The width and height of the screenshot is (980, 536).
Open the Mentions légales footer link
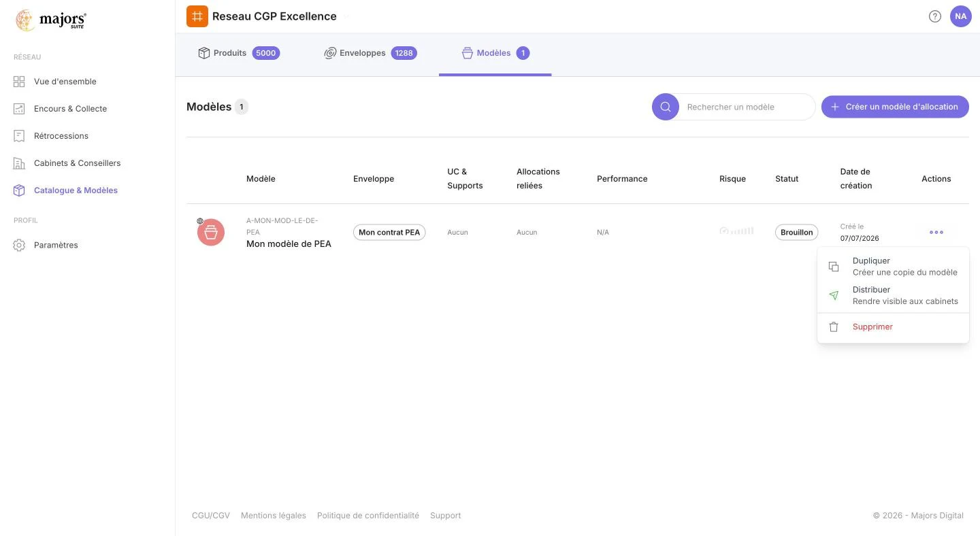[274, 516]
